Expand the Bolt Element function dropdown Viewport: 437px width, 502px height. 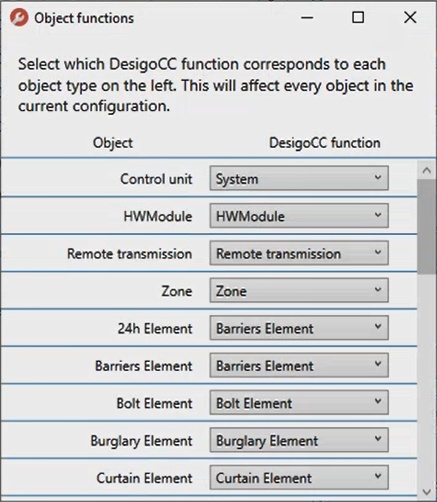point(299,402)
